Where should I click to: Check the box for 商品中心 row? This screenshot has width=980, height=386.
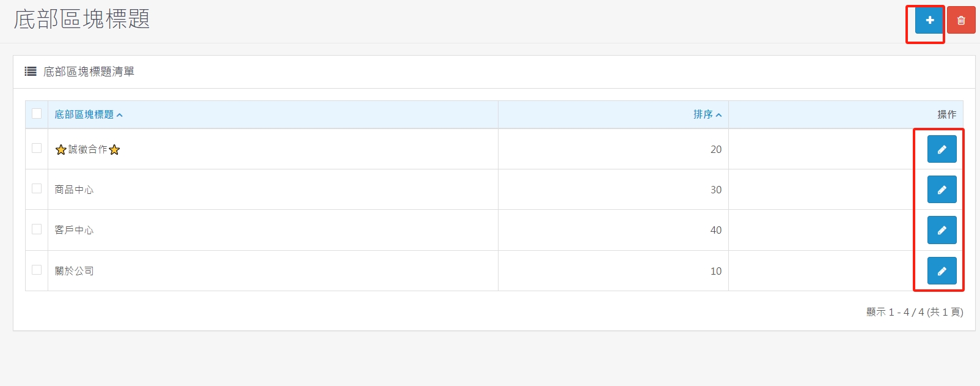click(x=37, y=188)
